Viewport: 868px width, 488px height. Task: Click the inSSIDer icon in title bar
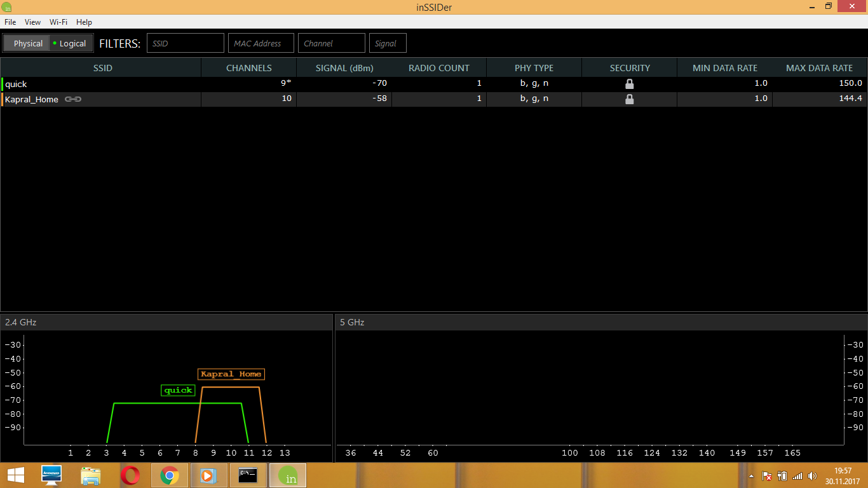7,7
